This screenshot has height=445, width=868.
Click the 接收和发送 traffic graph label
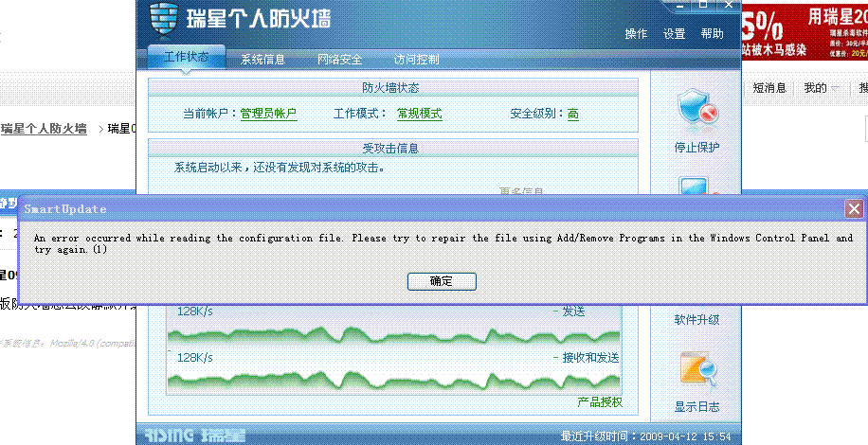pyautogui.click(x=590, y=358)
